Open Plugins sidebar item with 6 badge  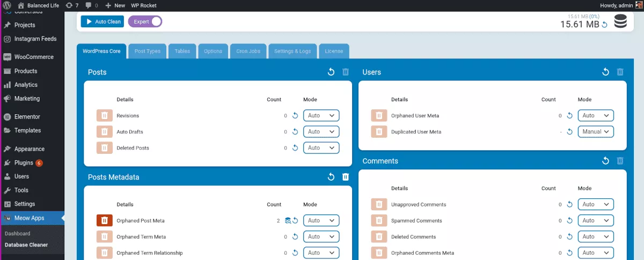click(32, 163)
